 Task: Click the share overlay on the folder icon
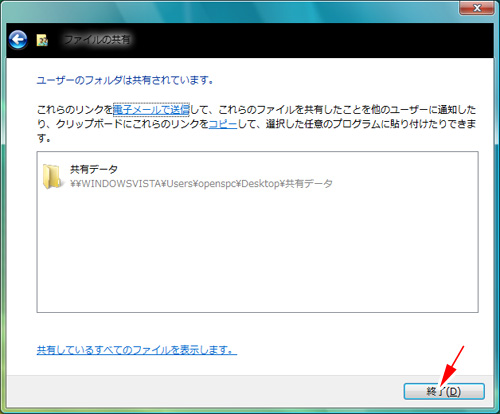click(59, 183)
